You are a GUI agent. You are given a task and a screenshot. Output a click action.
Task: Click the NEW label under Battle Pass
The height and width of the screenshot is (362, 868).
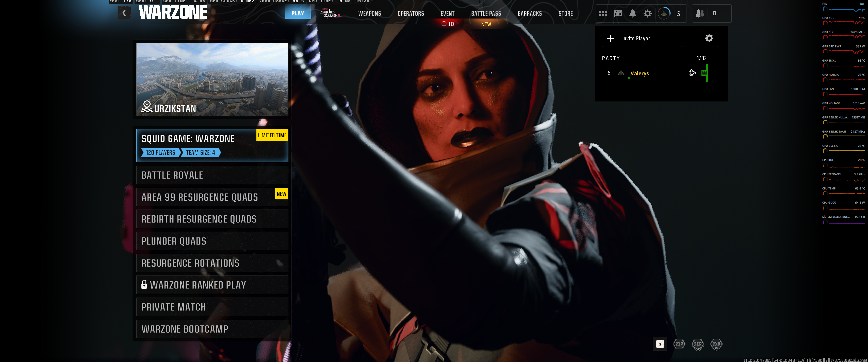(x=486, y=24)
